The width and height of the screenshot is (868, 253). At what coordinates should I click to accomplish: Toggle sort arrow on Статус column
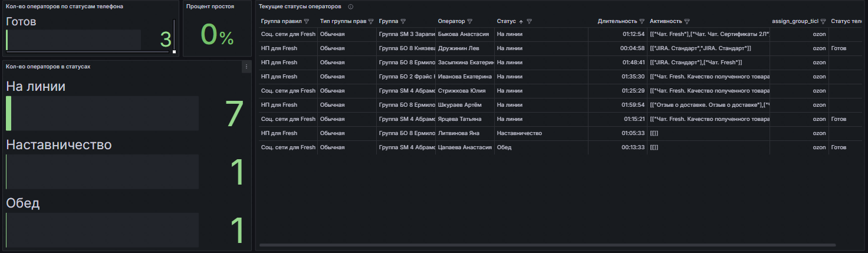click(521, 21)
